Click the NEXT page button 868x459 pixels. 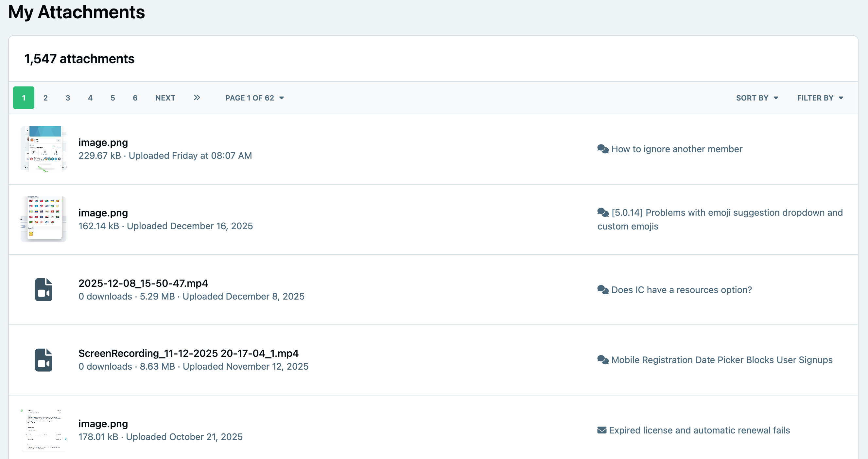(165, 98)
